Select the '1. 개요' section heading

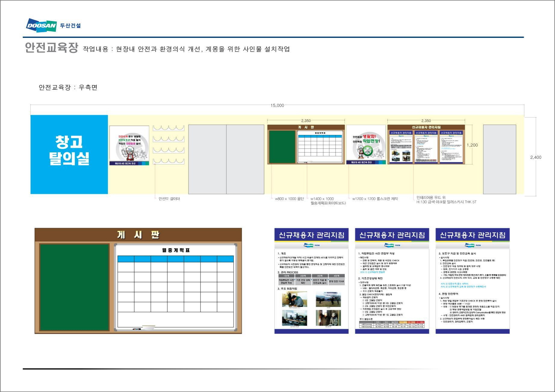[x=282, y=254]
